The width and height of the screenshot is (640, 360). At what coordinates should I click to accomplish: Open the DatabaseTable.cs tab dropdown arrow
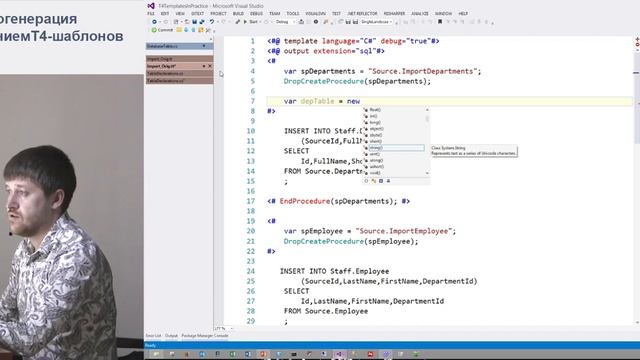click(x=204, y=46)
